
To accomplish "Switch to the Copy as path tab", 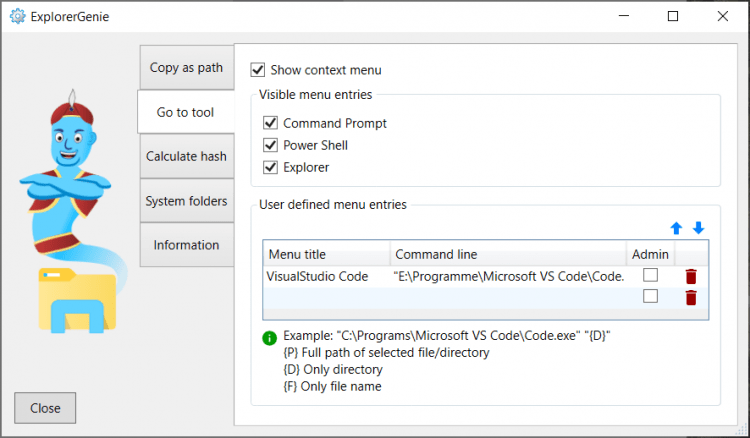I will 186,68.
